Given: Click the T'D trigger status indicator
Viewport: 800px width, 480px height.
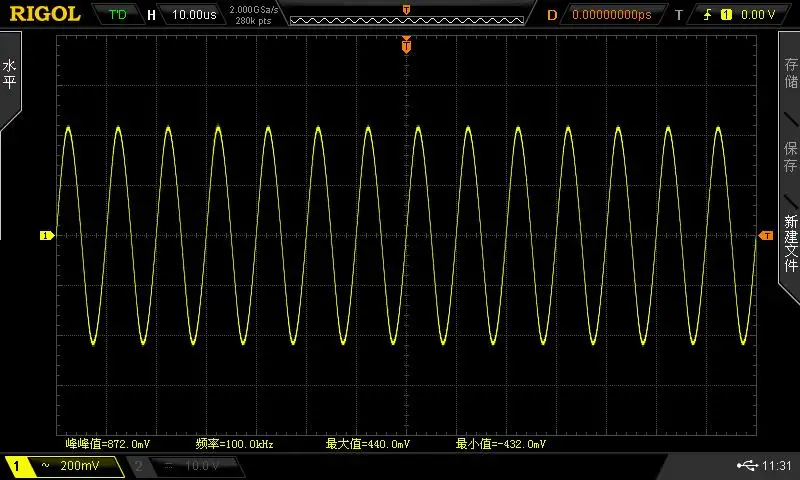Looking at the screenshot, I should pos(117,14).
